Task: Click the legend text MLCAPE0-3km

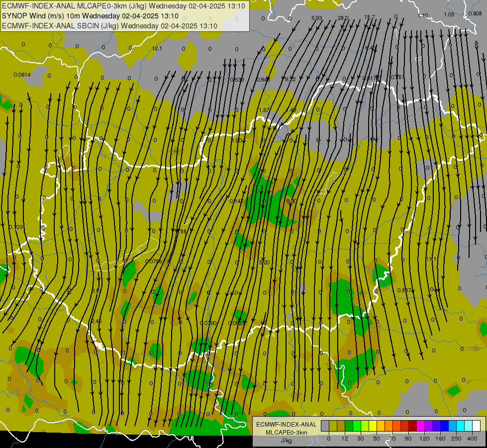Action: click(287, 433)
